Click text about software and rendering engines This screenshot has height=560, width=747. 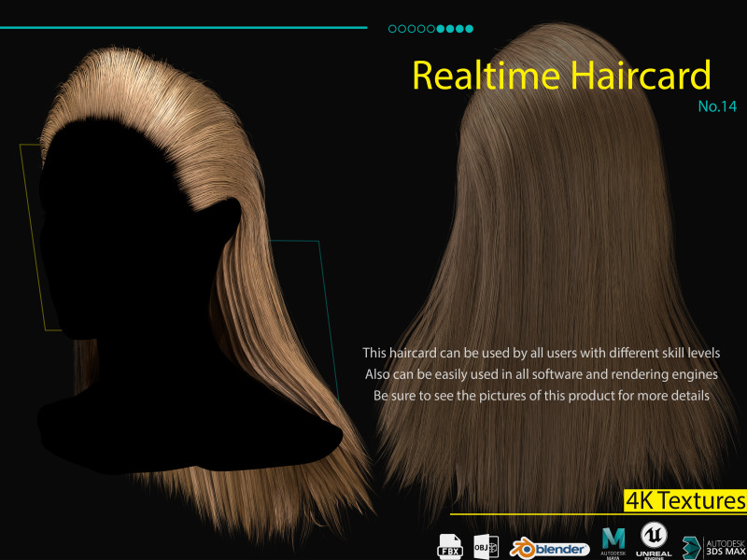541,374
